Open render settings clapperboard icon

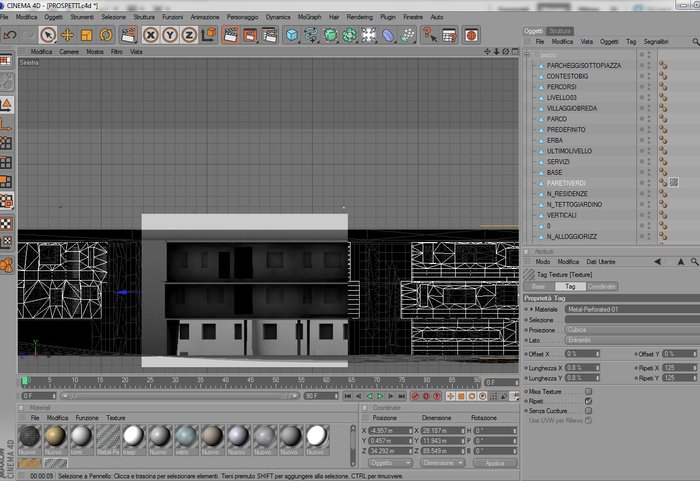click(270, 35)
